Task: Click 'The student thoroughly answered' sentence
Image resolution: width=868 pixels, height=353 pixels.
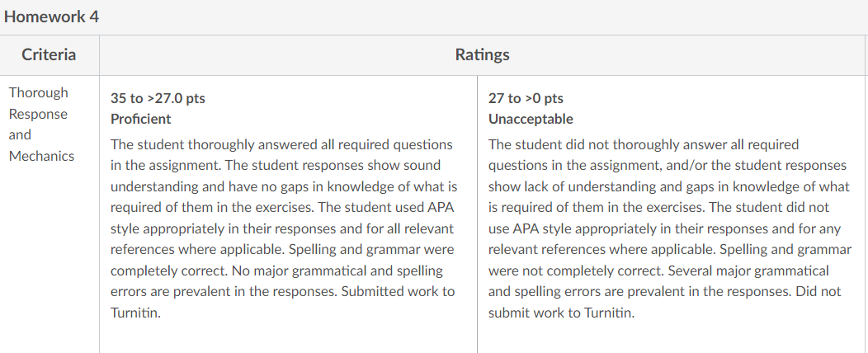Action: [214, 144]
